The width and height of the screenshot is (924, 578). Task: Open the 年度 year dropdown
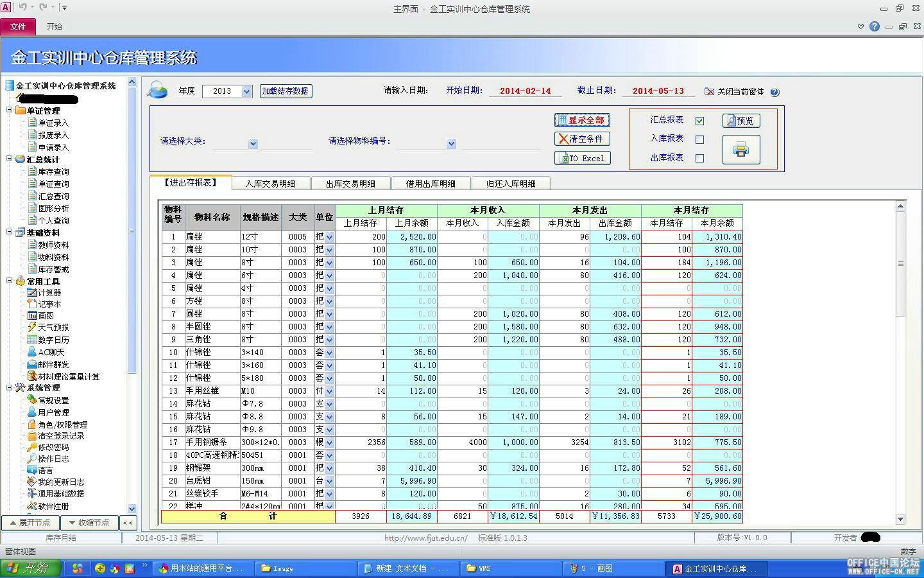point(247,91)
